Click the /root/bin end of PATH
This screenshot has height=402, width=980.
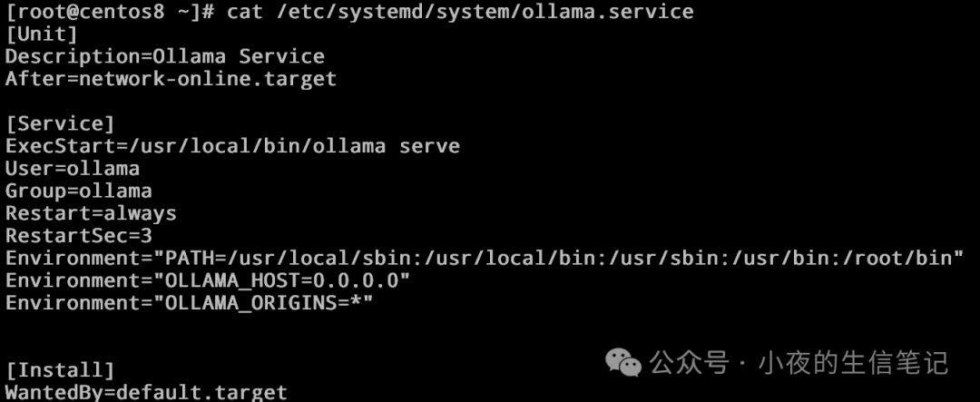897,259
